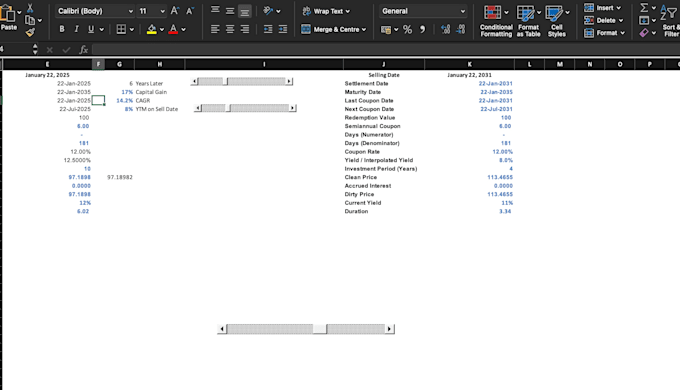The height and width of the screenshot is (390, 680).
Task: Align text right
Action: (x=245, y=29)
